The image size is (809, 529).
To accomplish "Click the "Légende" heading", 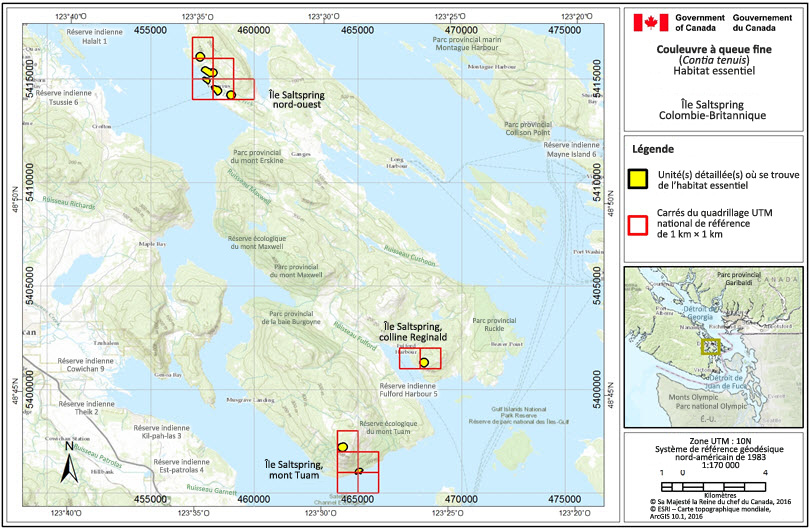I will [x=655, y=149].
